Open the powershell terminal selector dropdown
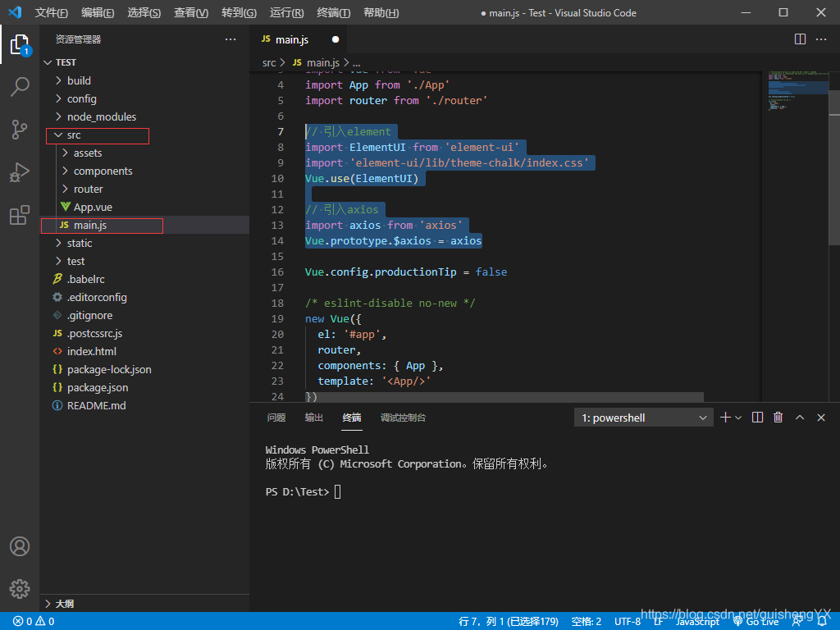Image resolution: width=840 pixels, height=630 pixels. coord(643,418)
